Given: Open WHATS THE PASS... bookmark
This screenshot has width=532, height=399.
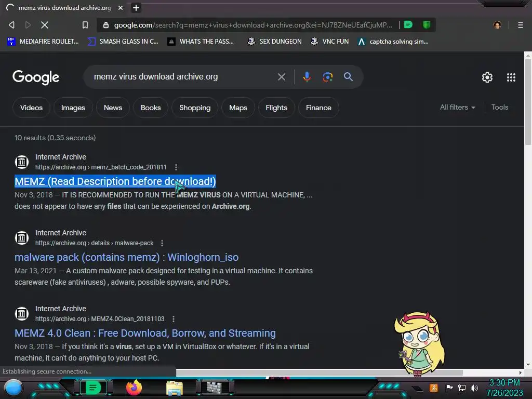Looking at the screenshot, I should [201, 42].
